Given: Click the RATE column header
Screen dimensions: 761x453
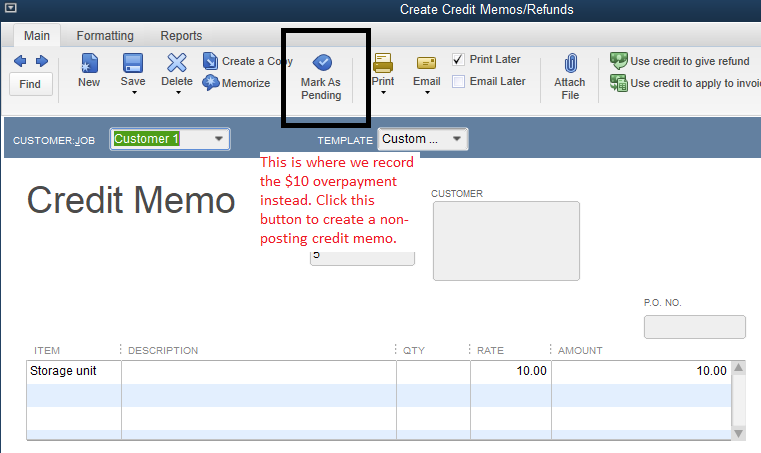Looking at the screenshot, I should [490, 351].
